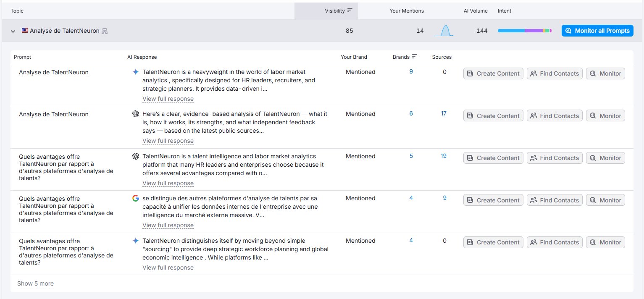Screen dimensions: 644x299
Task: View full response for 'beyond simple sourcing' answer
Action: [x=168, y=268]
